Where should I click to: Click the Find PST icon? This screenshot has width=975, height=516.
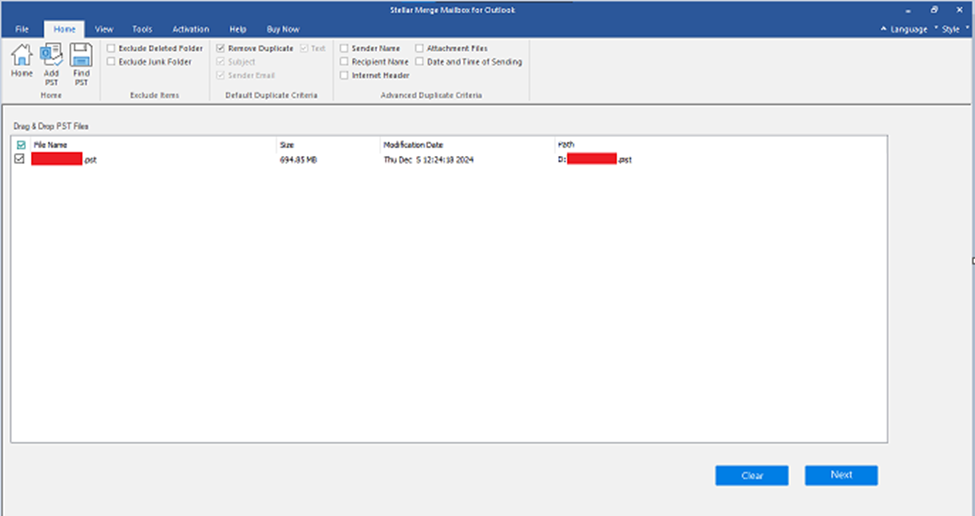point(81,64)
